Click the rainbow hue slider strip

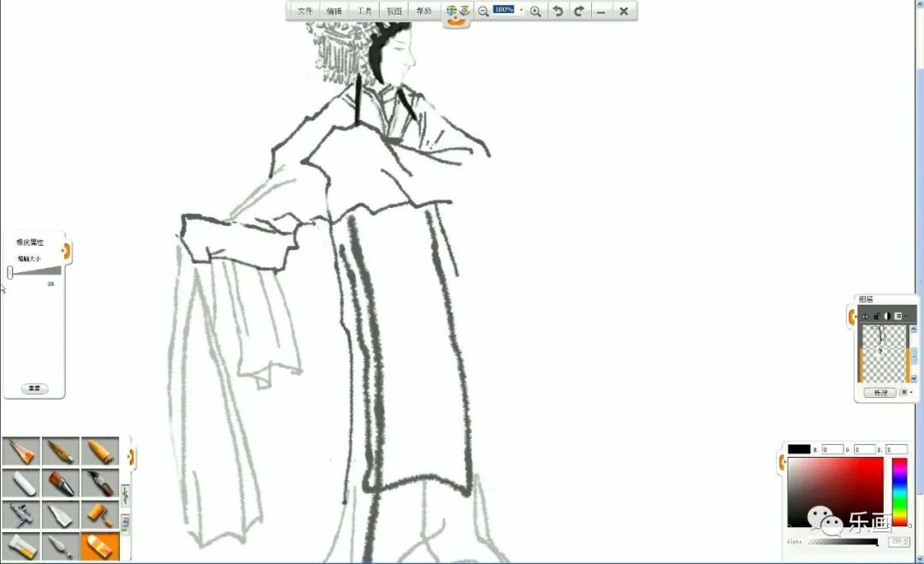coord(899,491)
